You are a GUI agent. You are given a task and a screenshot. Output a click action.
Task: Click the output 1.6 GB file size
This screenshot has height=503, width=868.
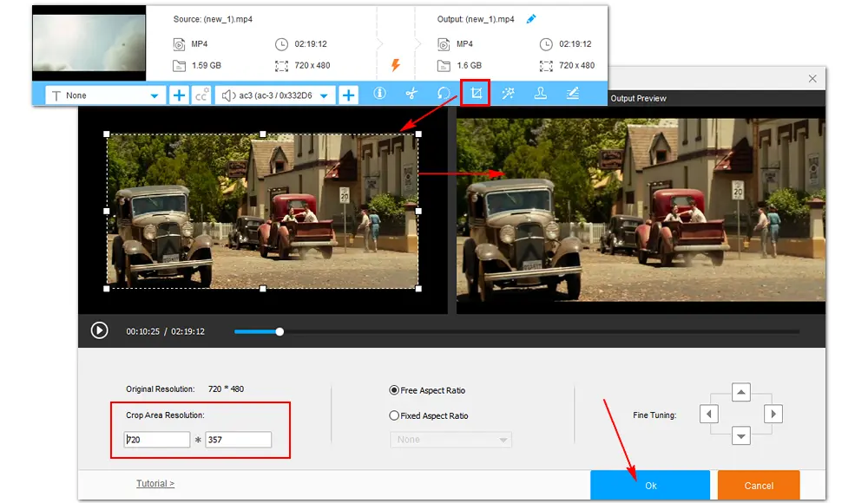[x=469, y=65]
